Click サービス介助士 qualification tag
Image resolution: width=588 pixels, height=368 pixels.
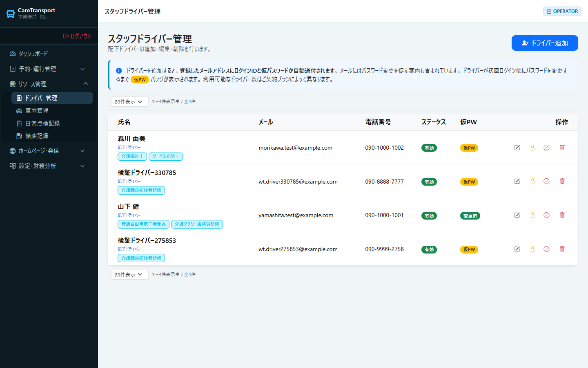pos(166,156)
